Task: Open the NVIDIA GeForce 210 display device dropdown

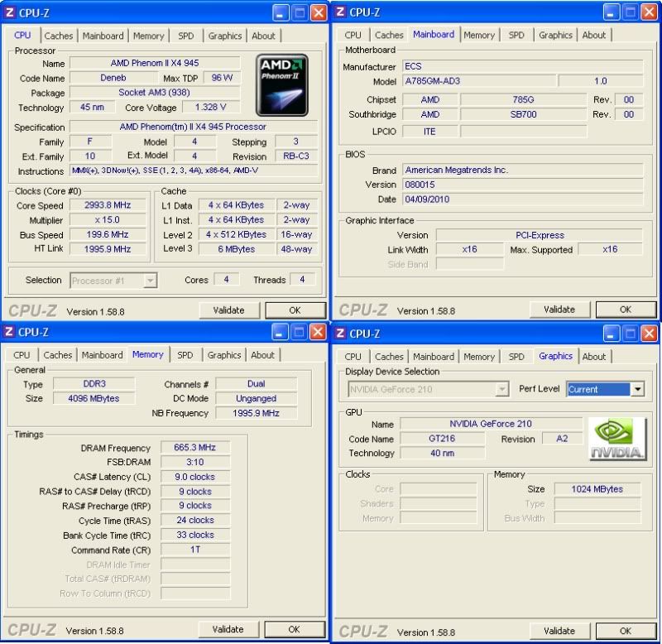Action: point(501,389)
